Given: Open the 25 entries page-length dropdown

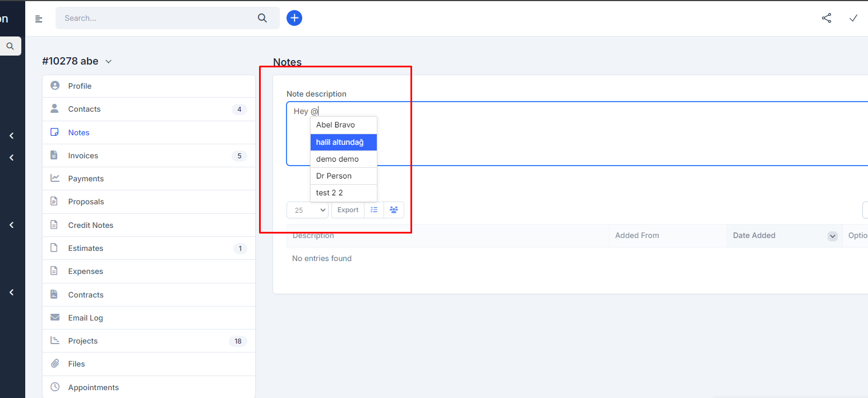Looking at the screenshot, I should tap(307, 210).
